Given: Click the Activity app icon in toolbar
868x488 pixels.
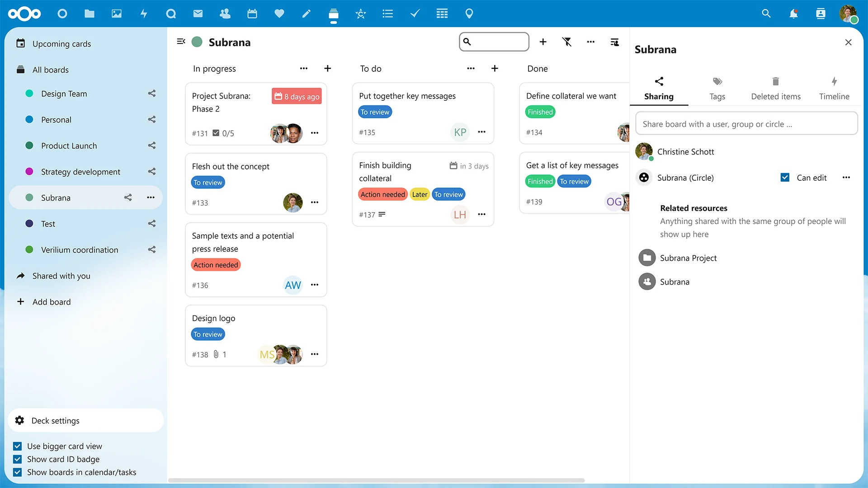Looking at the screenshot, I should click(144, 13).
